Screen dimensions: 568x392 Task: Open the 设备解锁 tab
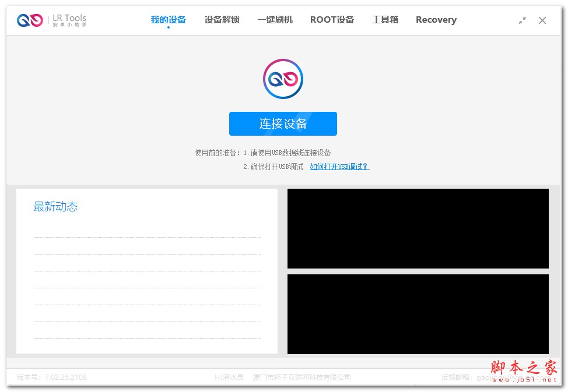222,20
